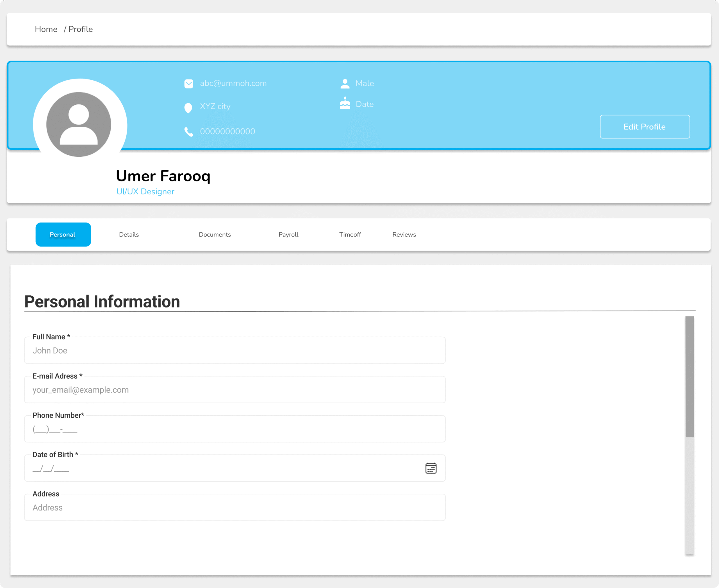Click the E-mail Adress input field
719x588 pixels.
pos(235,390)
